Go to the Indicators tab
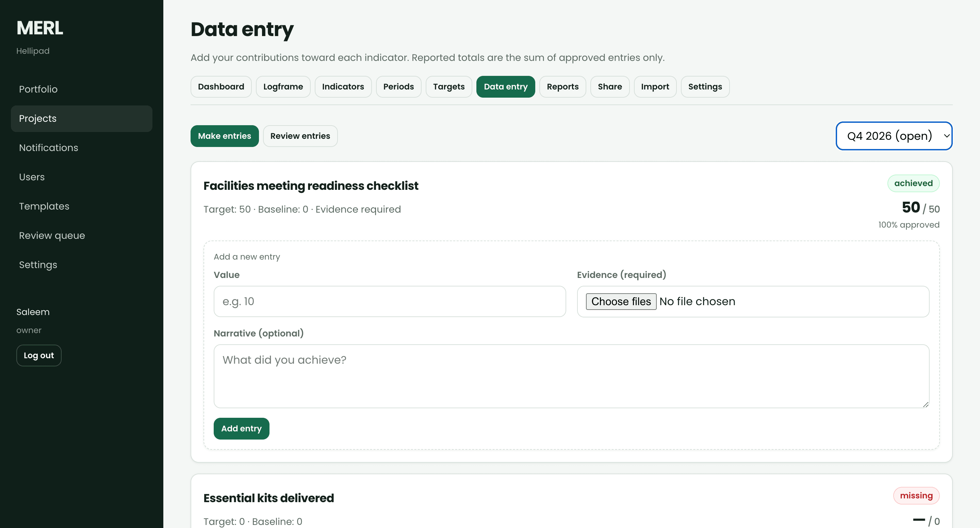The width and height of the screenshot is (980, 528). pos(343,87)
